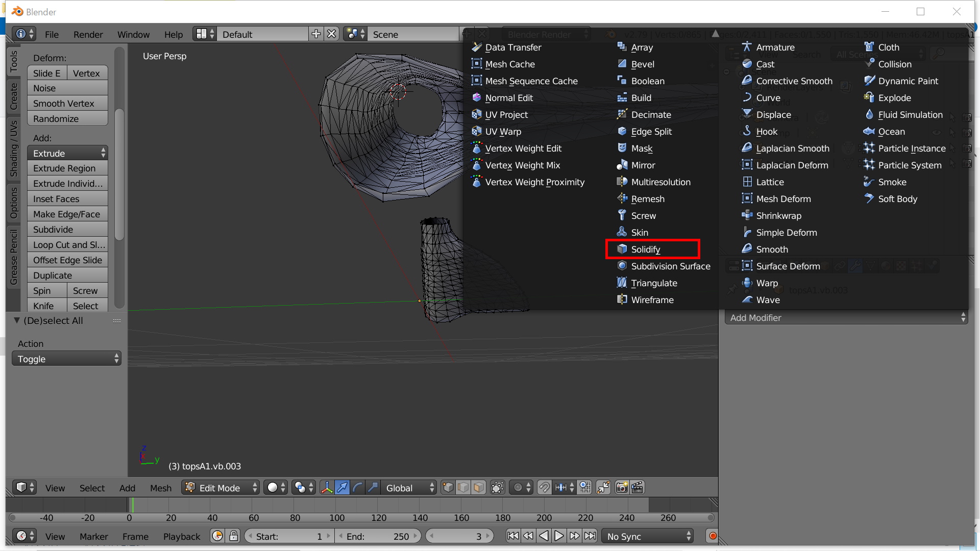The width and height of the screenshot is (980, 551).
Task: Select the translate manipulator arrow icon
Action: click(342, 488)
